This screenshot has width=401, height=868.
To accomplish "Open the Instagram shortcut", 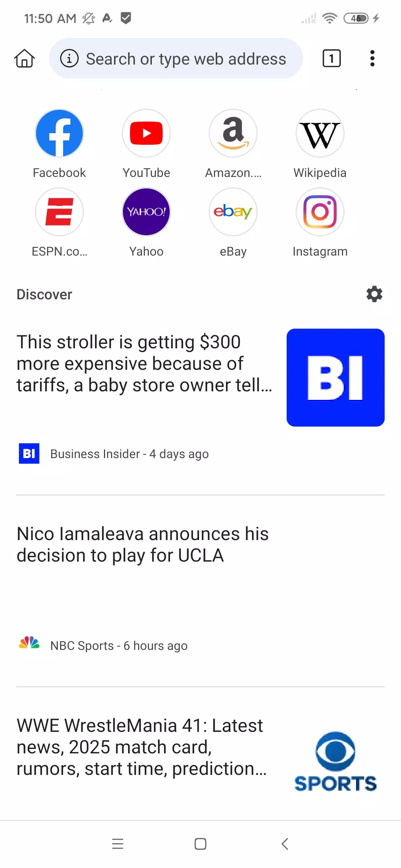I will point(320,212).
